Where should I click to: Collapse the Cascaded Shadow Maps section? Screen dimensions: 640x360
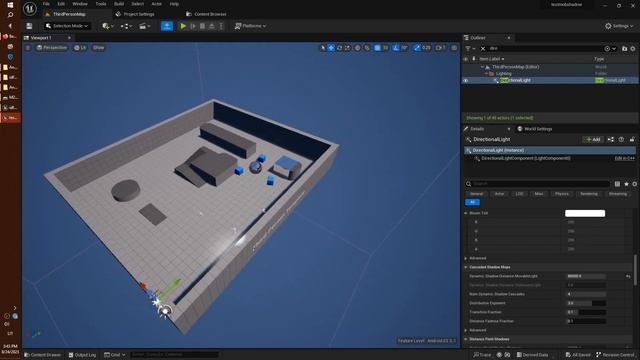click(x=466, y=267)
